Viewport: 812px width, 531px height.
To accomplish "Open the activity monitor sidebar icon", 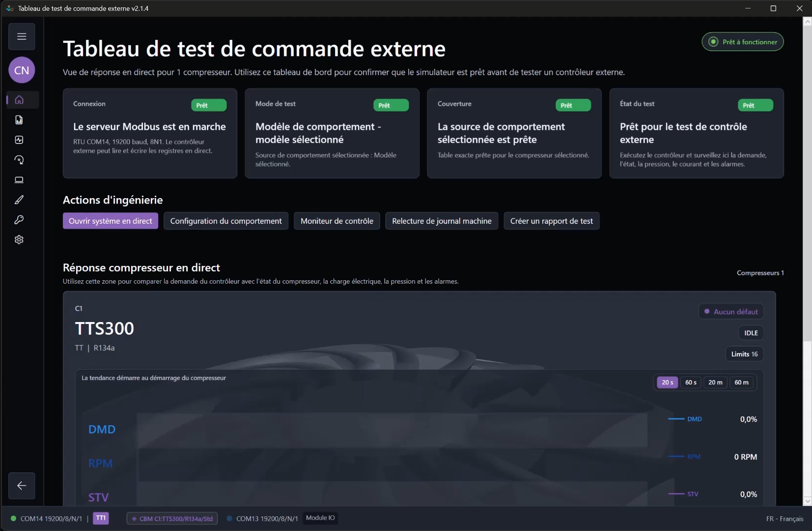I will pos(19,140).
